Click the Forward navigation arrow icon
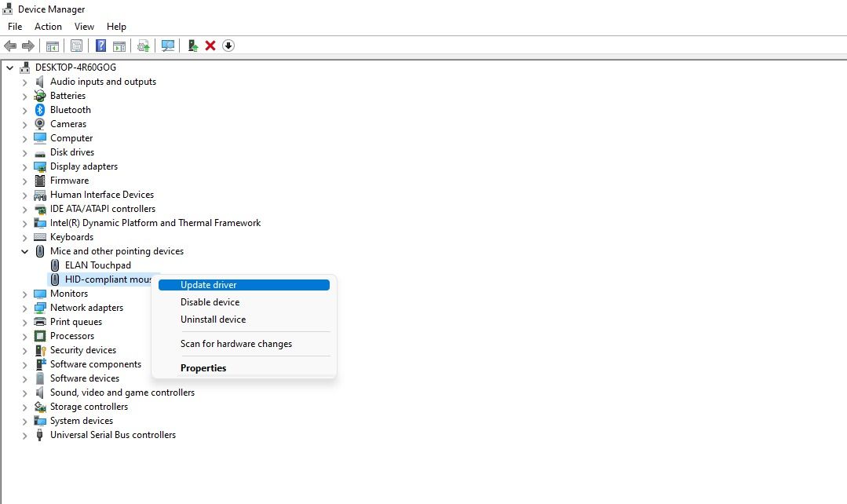Screen dimensions: 847x504 29,45
